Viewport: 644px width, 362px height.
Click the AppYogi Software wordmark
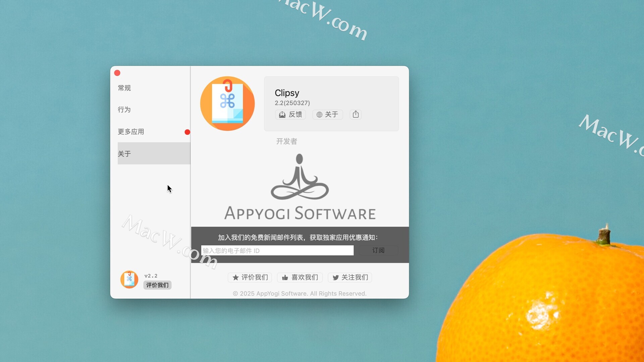300,213
